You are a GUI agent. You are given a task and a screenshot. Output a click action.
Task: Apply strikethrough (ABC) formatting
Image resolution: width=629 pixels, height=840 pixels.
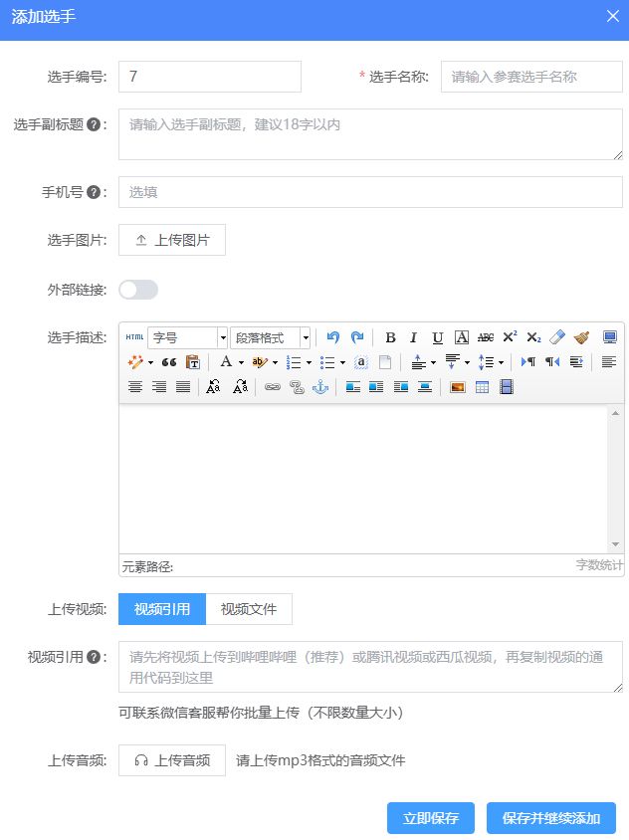(x=486, y=337)
